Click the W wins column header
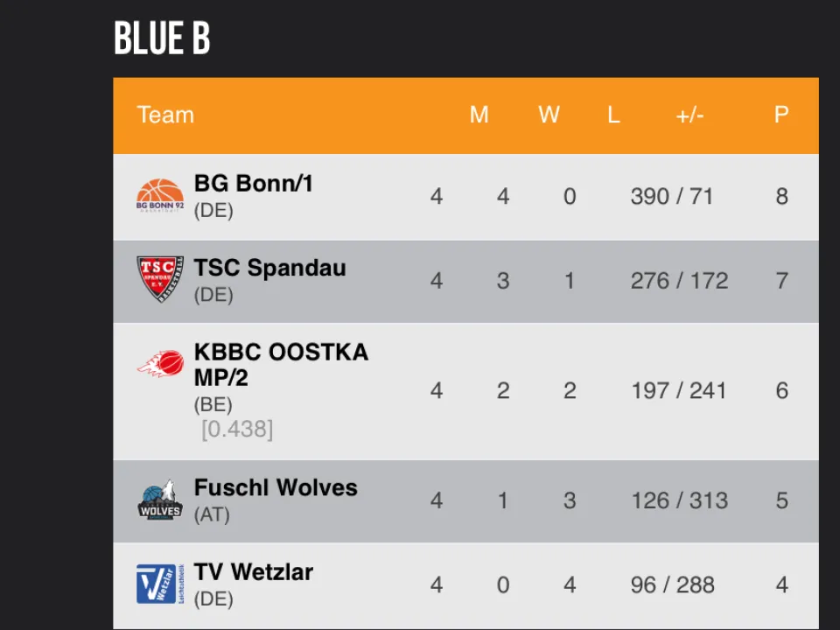The image size is (840, 630). 549,115
